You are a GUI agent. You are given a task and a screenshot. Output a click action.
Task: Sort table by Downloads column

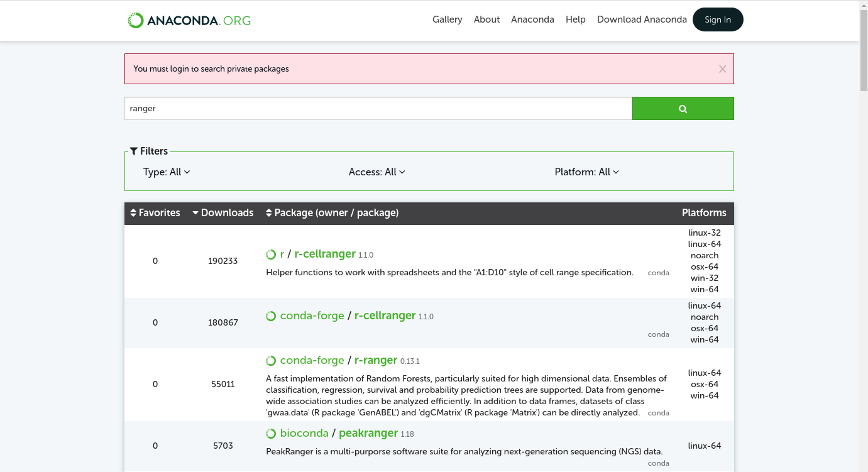click(222, 213)
